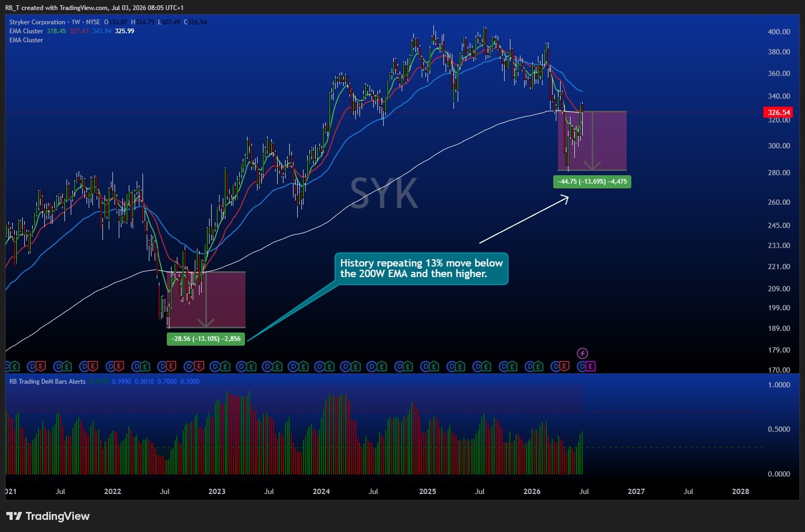Viewport: 805px width, 532px height.
Task: Open the green April 2022 earnings marker
Action: click(145, 366)
